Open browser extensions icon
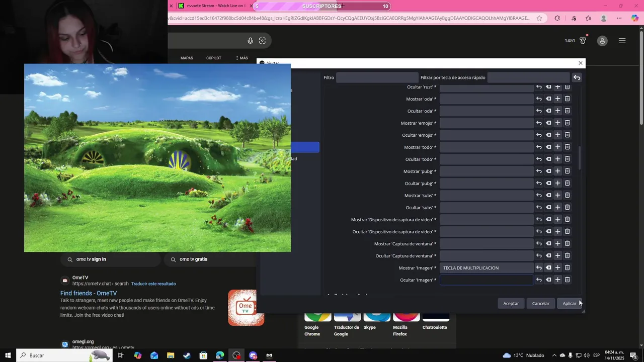 click(x=557, y=18)
